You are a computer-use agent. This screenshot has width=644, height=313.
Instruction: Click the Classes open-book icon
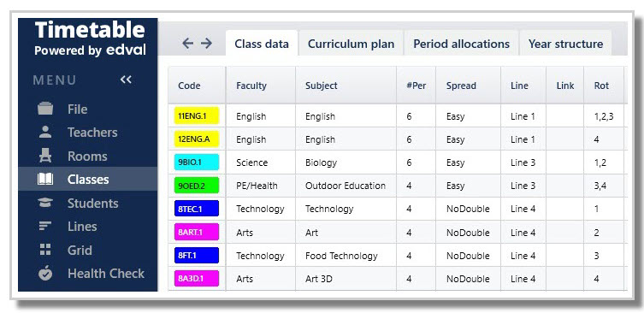coord(45,179)
